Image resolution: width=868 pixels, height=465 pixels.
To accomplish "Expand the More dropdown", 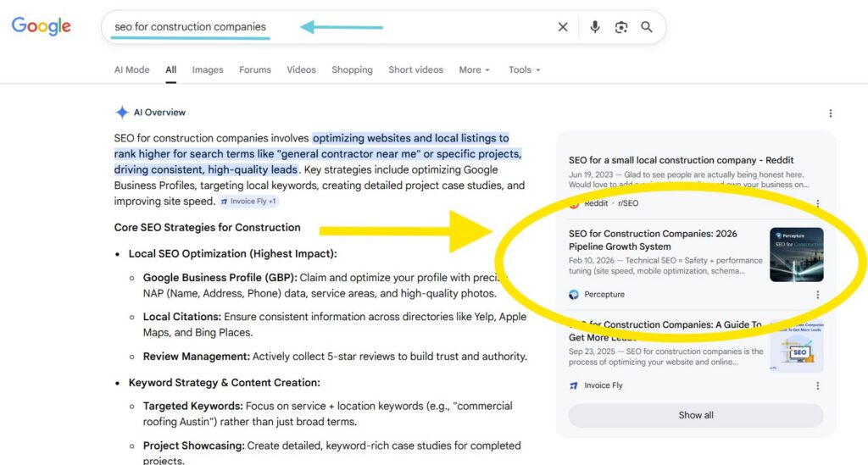I will coord(475,69).
